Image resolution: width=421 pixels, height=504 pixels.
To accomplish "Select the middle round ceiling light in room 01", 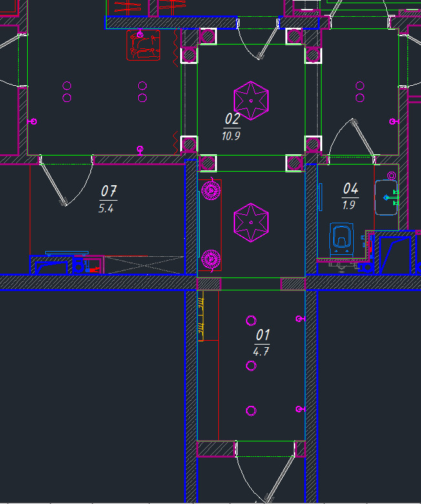I will [251, 366].
